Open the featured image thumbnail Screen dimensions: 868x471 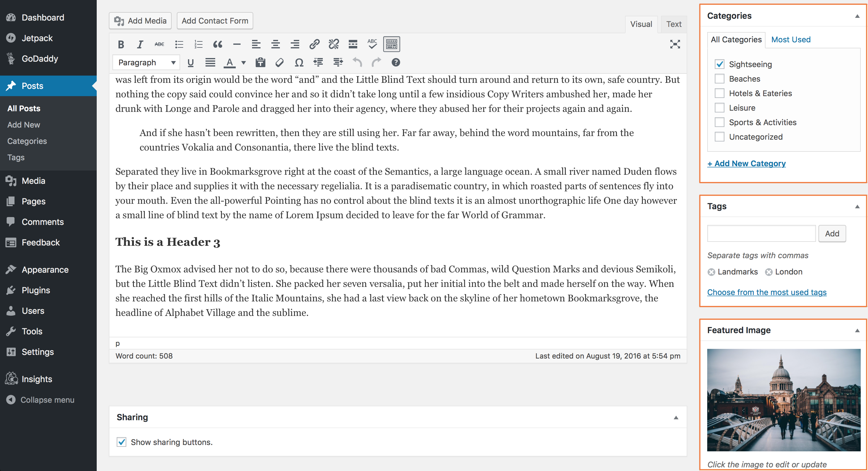click(784, 400)
